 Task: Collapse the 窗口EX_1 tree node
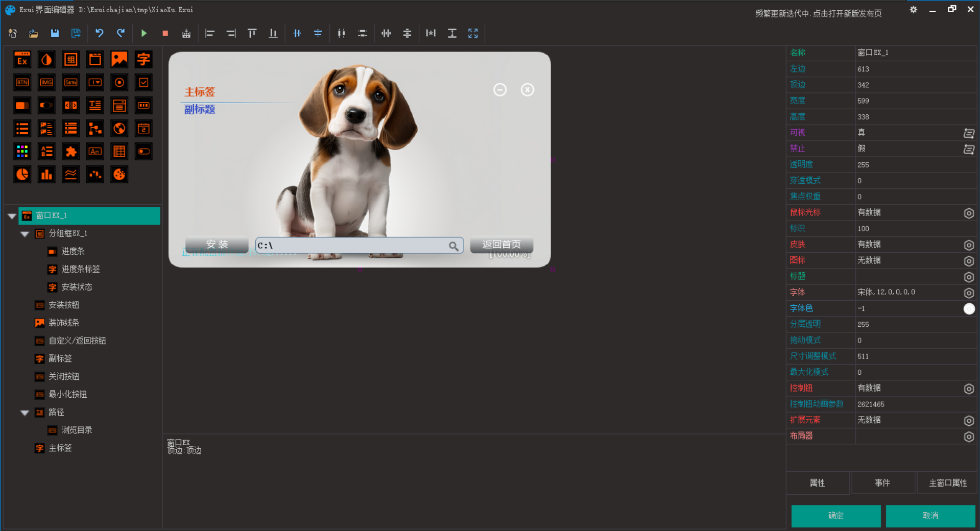(x=12, y=216)
